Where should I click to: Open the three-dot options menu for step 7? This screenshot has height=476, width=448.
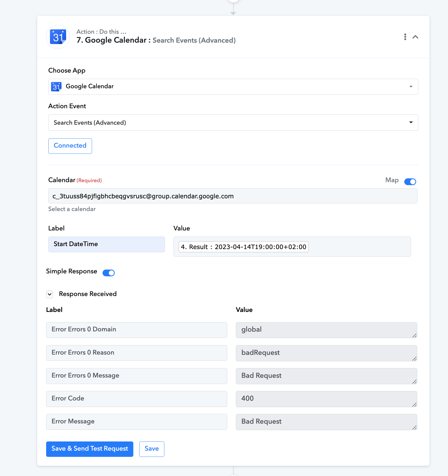pyautogui.click(x=405, y=37)
